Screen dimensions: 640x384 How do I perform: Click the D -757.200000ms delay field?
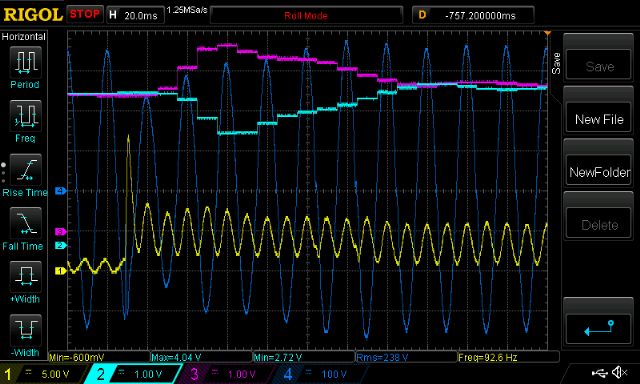click(x=473, y=16)
